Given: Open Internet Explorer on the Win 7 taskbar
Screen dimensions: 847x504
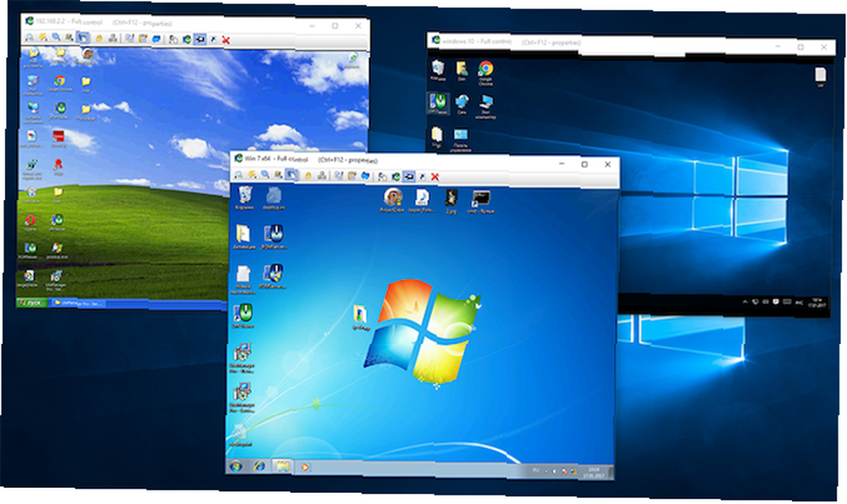Looking at the screenshot, I should coord(259,466).
